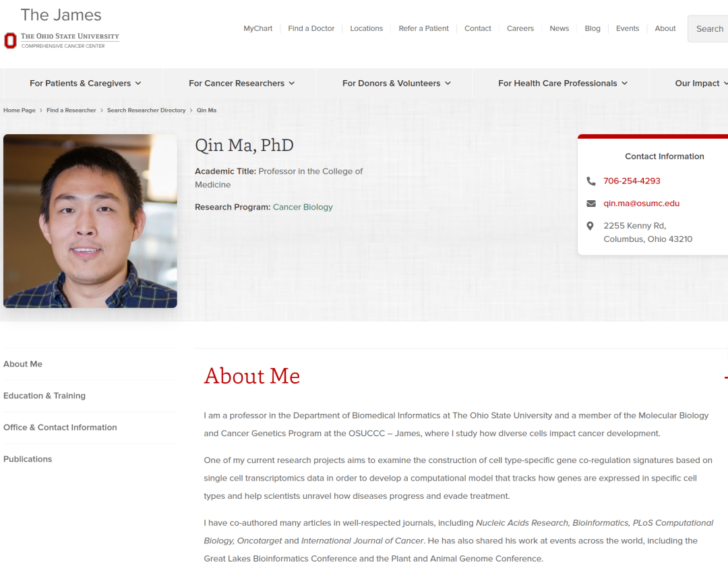The height and width of the screenshot is (579, 728).
Task: Click the Qin Ma, PhD name heading
Action: (x=244, y=146)
